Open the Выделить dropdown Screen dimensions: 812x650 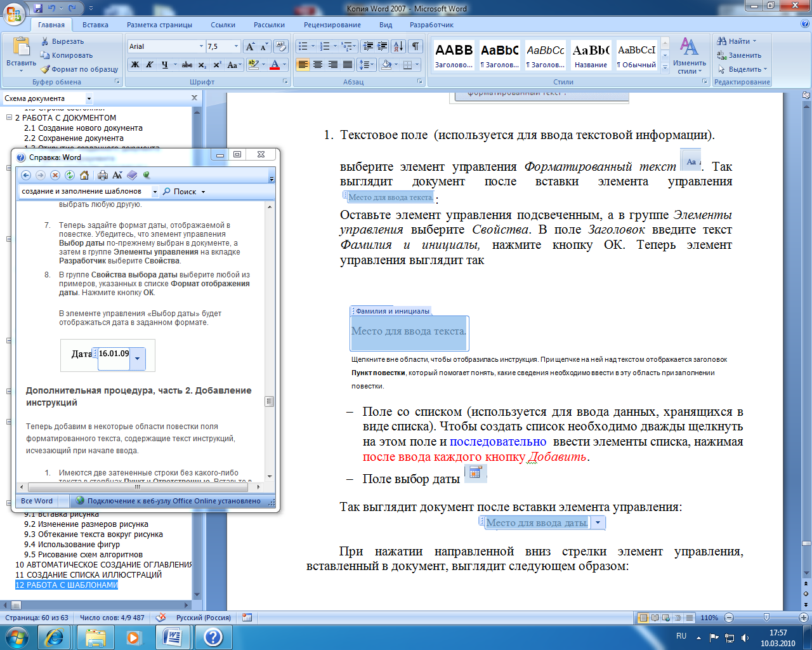tap(742, 69)
